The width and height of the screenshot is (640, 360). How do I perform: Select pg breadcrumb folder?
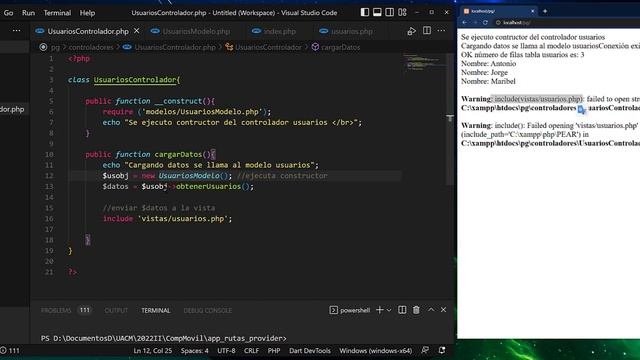point(56,47)
